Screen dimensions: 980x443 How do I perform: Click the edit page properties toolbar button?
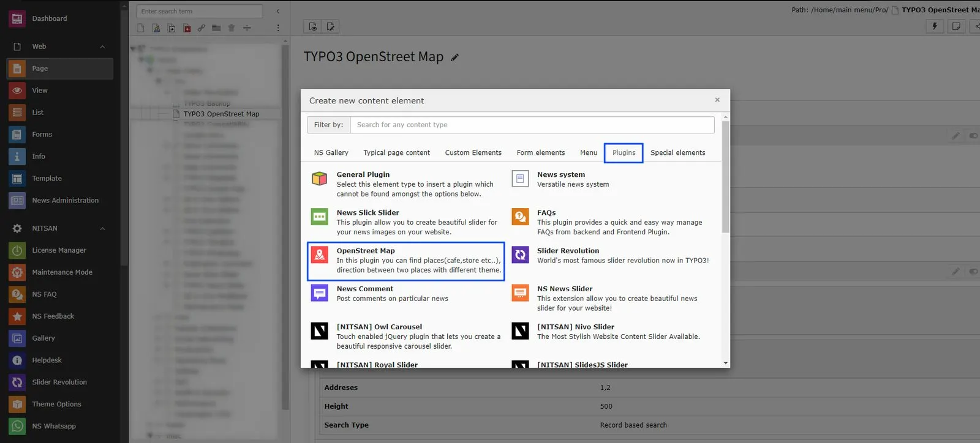(x=331, y=26)
